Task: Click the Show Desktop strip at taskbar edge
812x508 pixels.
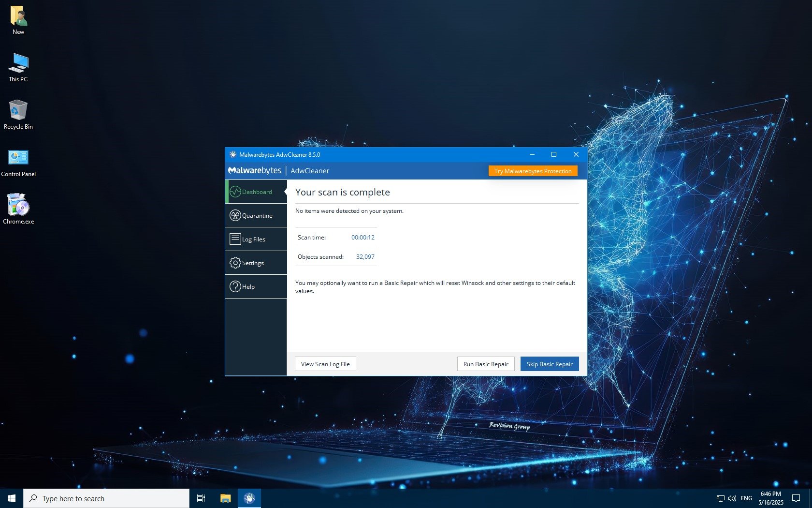Action: click(811, 498)
